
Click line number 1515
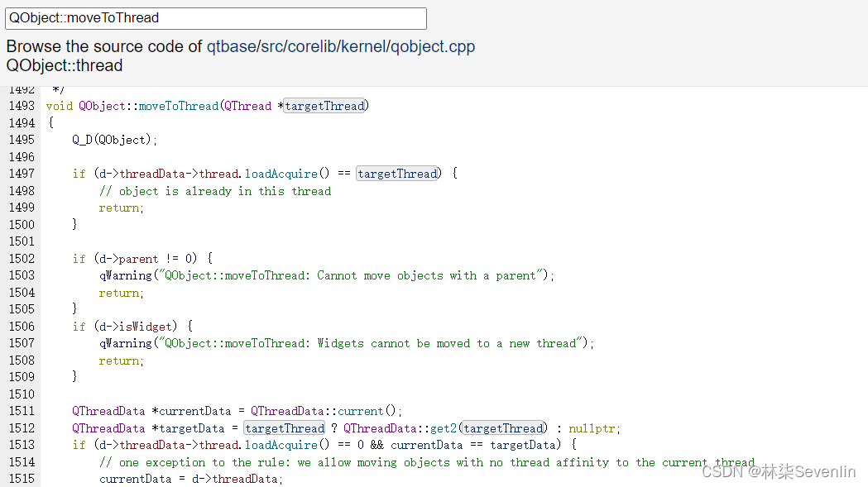pyautogui.click(x=22, y=479)
